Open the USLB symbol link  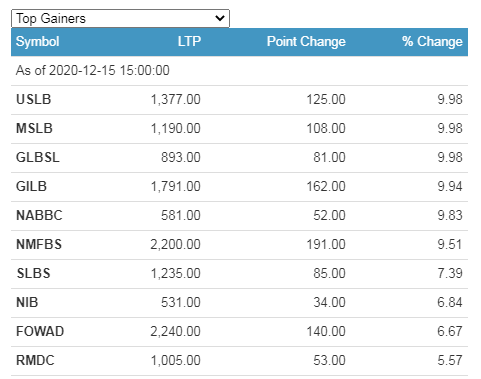[x=34, y=99]
